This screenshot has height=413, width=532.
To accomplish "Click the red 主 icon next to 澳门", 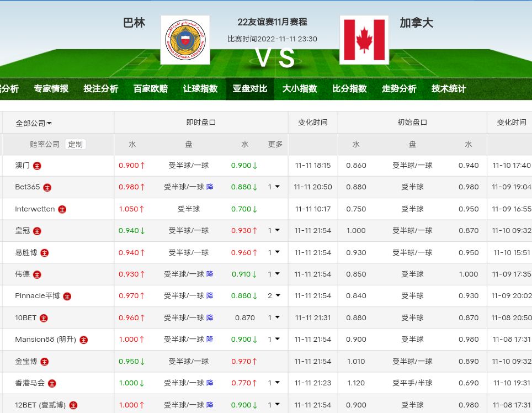I will [37, 166].
